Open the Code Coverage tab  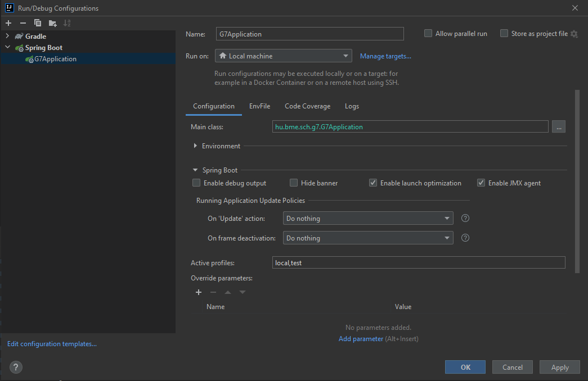[x=307, y=106]
